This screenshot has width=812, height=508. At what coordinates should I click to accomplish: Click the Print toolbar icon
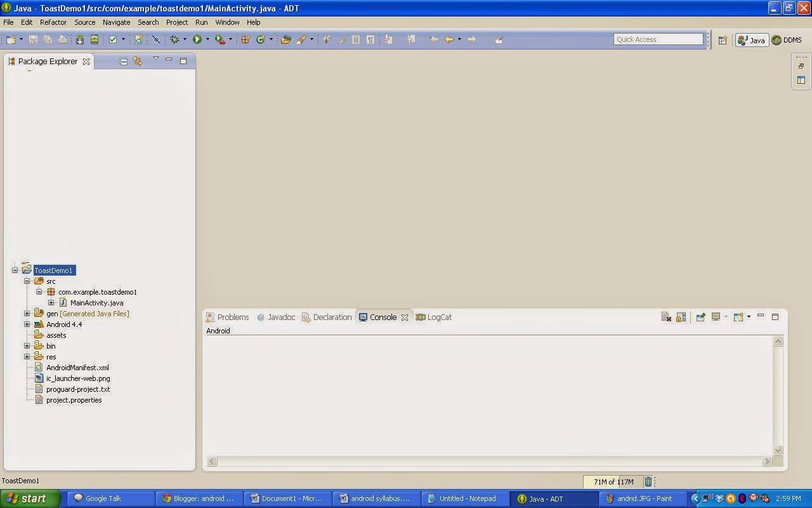(62, 39)
